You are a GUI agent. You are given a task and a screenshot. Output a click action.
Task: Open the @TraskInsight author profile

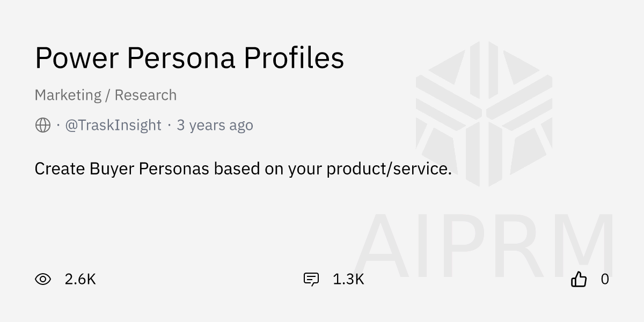tap(113, 125)
